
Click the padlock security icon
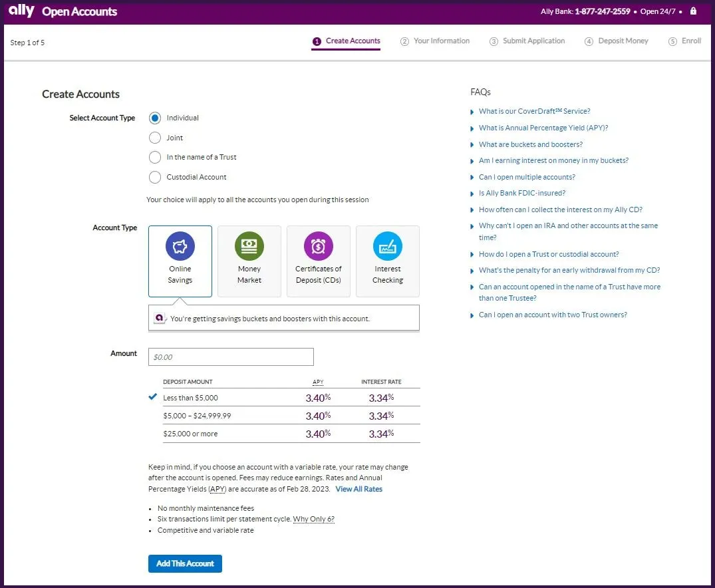pyautogui.click(x=693, y=11)
